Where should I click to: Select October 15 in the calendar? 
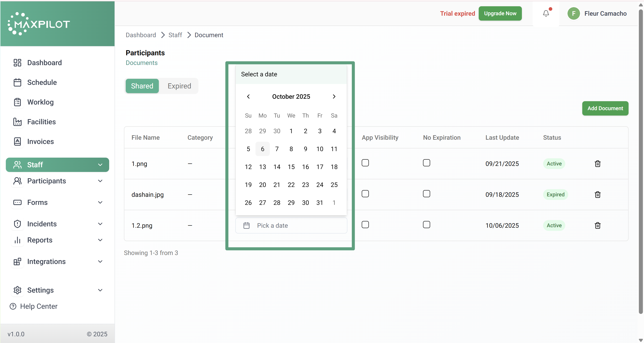point(291,167)
